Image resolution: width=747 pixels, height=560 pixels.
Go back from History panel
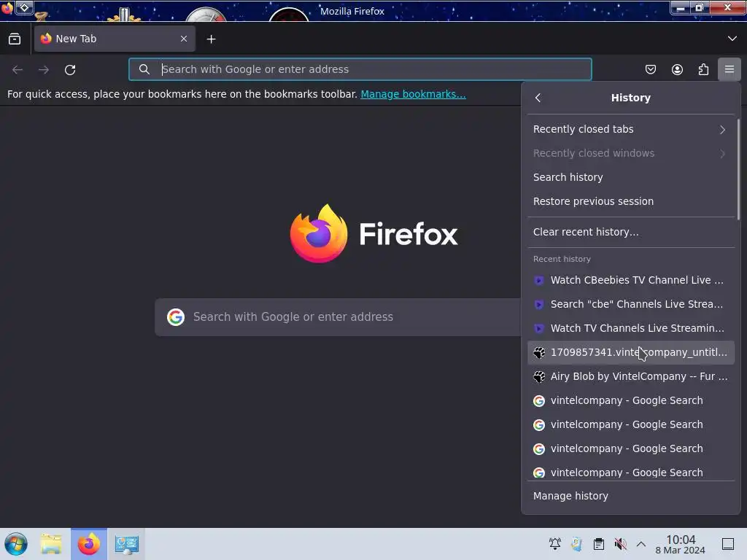(x=538, y=98)
